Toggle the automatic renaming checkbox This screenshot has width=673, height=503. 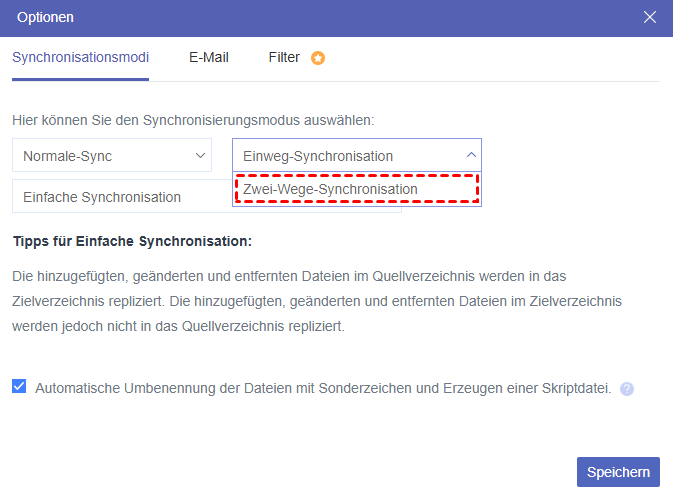coord(20,387)
